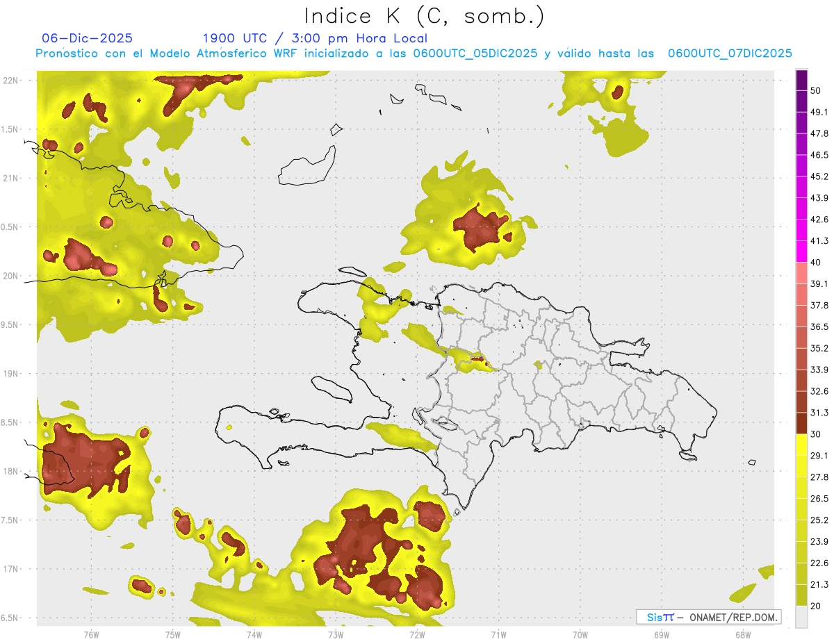Viewport: 834px width, 644px height.
Task: Click the salmon band between 39.1 and 40
Action: pyautogui.click(x=802, y=273)
